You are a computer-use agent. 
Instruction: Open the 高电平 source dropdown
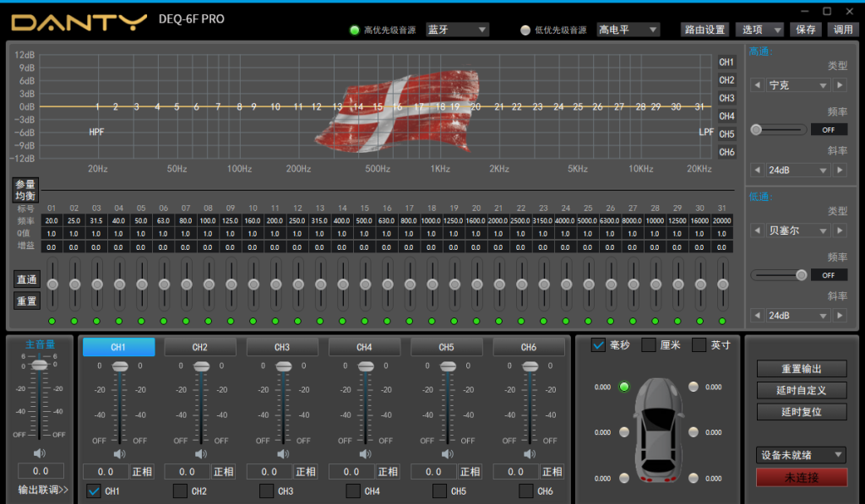pyautogui.click(x=628, y=30)
